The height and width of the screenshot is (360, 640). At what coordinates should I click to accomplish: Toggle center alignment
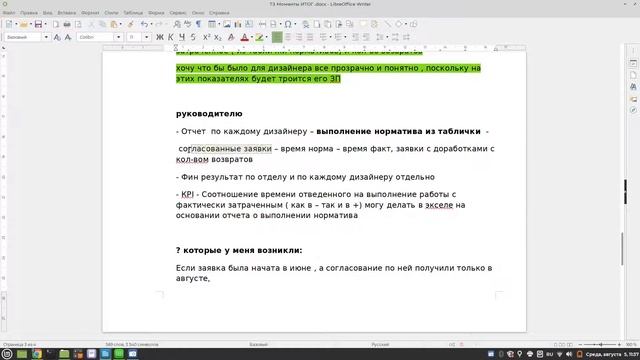[288, 37]
